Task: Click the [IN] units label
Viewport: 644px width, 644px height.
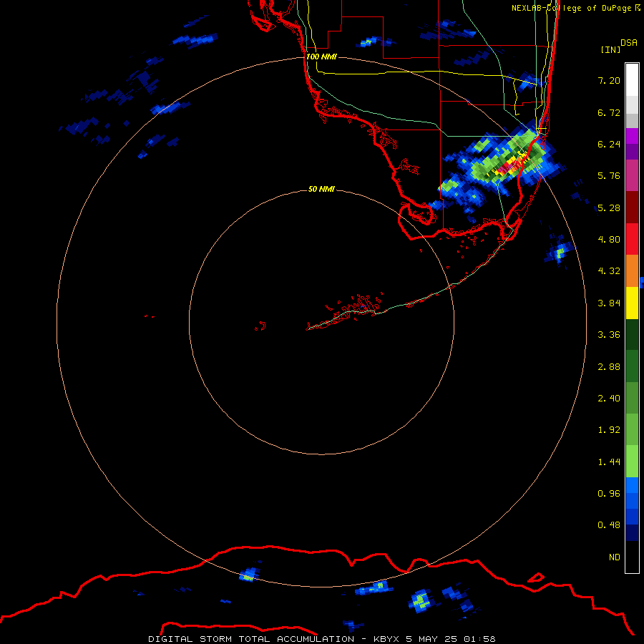Action: [610, 49]
